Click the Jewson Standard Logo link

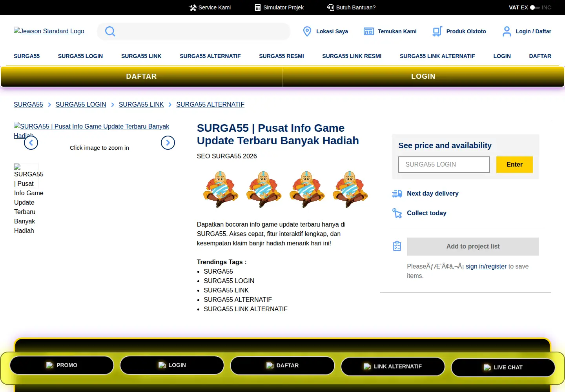(x=49, y=31)
